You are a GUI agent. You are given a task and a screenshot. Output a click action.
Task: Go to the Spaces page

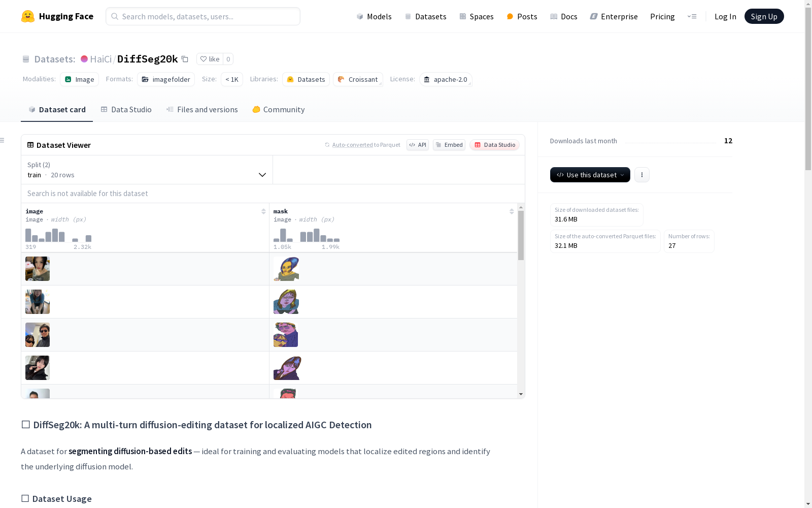coord(477,16)
